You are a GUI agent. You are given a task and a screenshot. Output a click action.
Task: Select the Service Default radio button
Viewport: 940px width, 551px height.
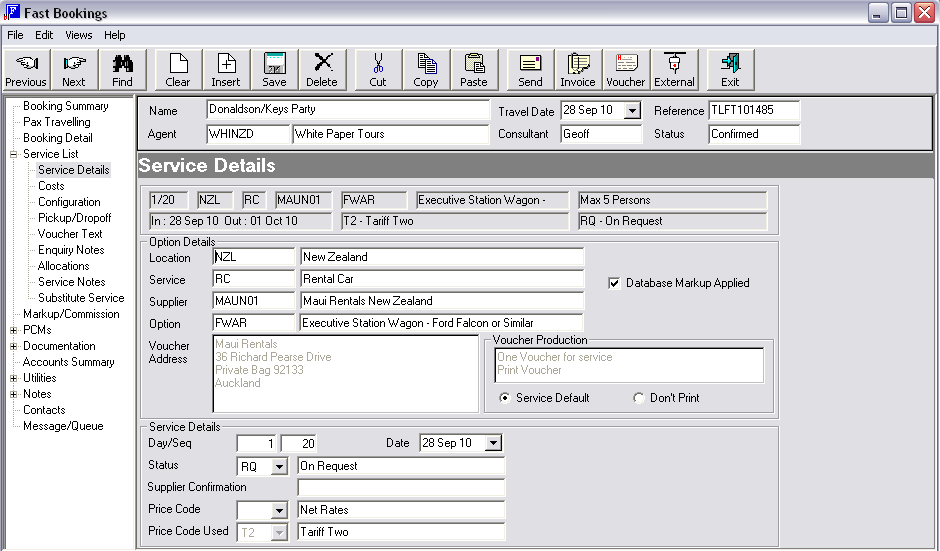505,398
